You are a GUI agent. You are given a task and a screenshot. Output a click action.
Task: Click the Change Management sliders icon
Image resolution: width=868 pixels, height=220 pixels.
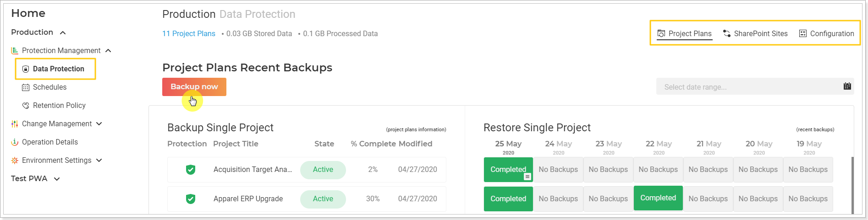(x=15, y=124)
